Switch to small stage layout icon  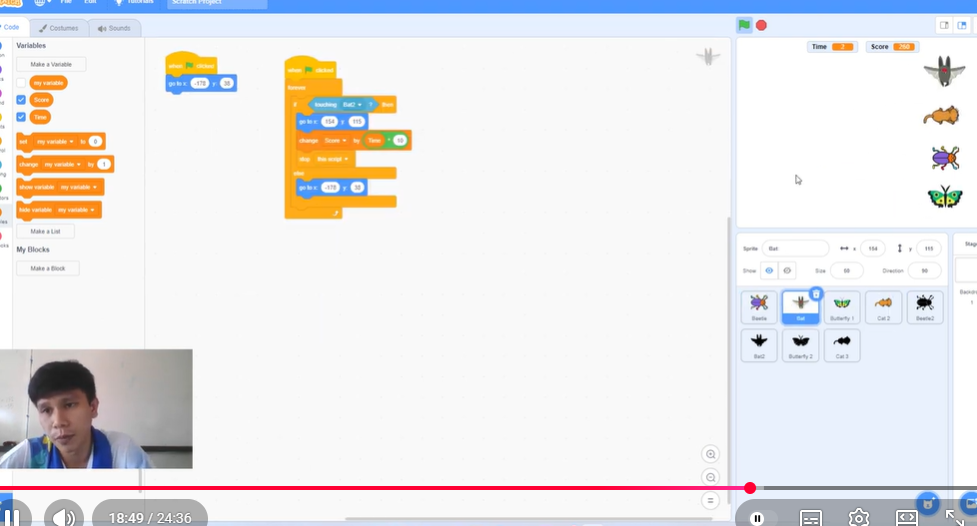(945, 26)
